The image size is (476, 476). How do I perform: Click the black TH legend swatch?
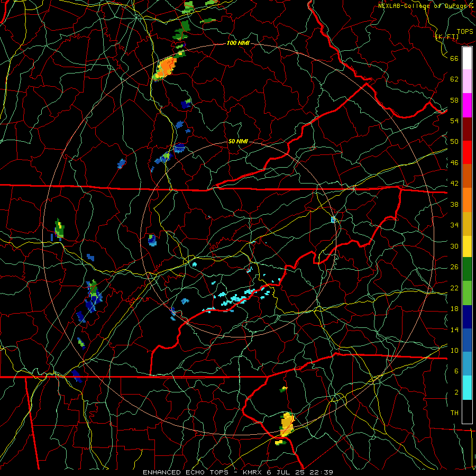pyautogui.click(x=467, y=411)
